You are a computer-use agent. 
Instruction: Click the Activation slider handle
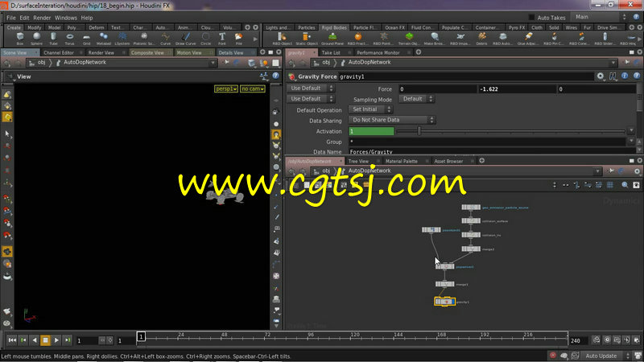[x=419, y=131]
